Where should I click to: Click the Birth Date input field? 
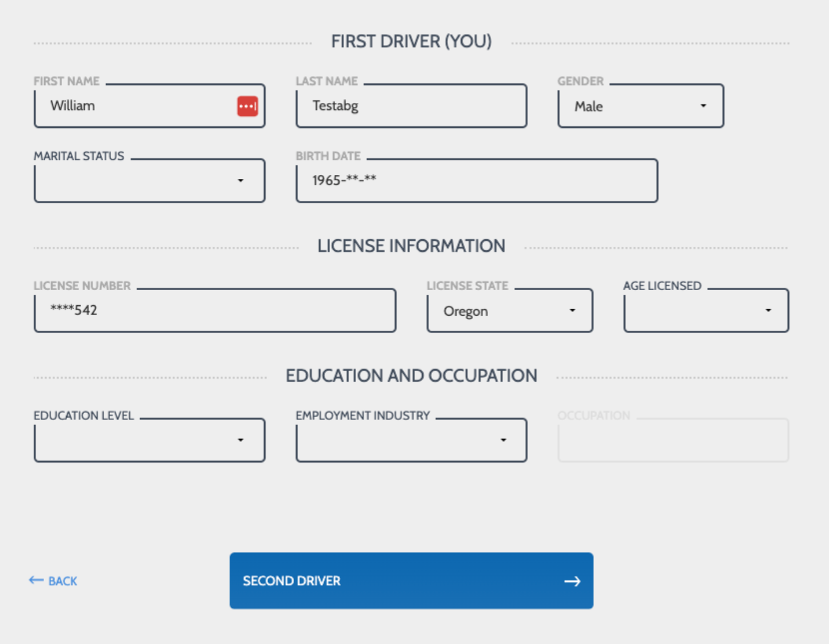click(x=477, y=181)
